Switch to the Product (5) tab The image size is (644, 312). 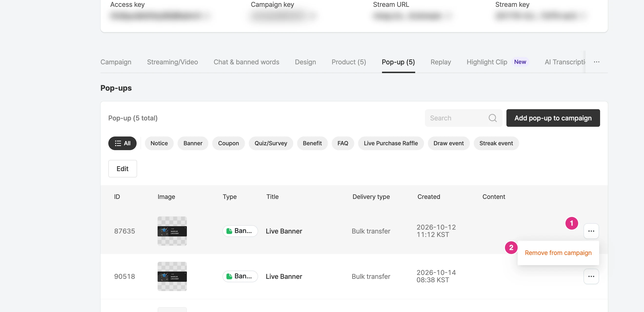click(349, 62)
